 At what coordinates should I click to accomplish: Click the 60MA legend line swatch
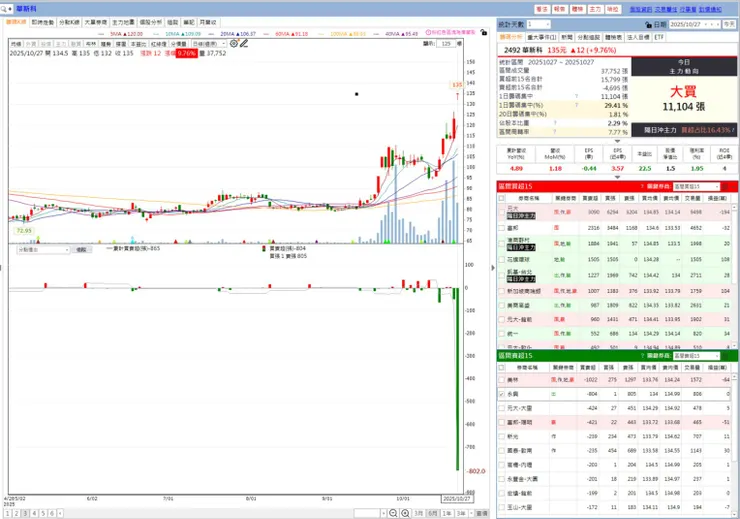pos(268,34)
